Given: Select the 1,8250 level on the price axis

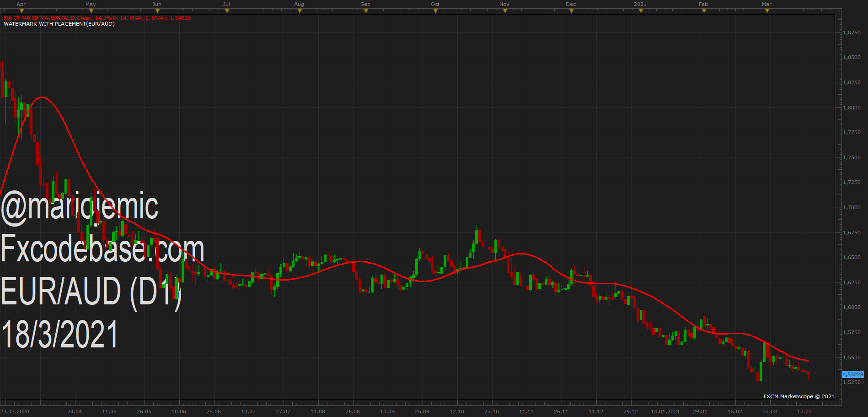Looking at the screenshot, I should [852, 82].
